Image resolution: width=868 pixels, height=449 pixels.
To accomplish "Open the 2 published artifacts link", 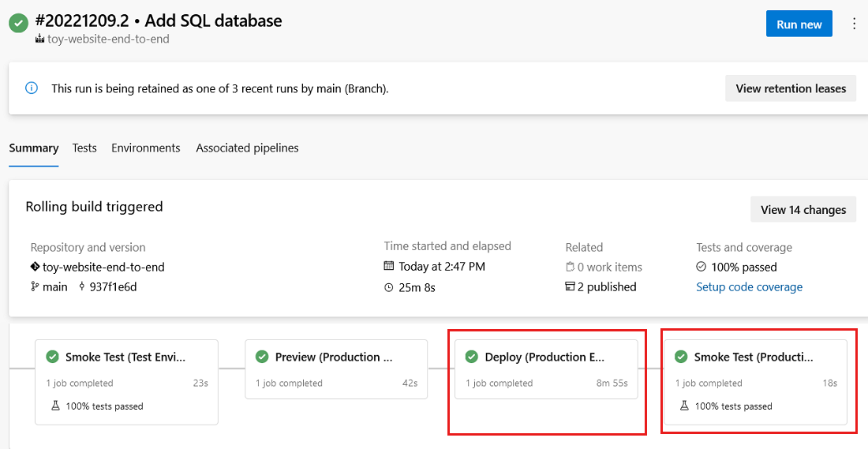I will coord(607,286).
